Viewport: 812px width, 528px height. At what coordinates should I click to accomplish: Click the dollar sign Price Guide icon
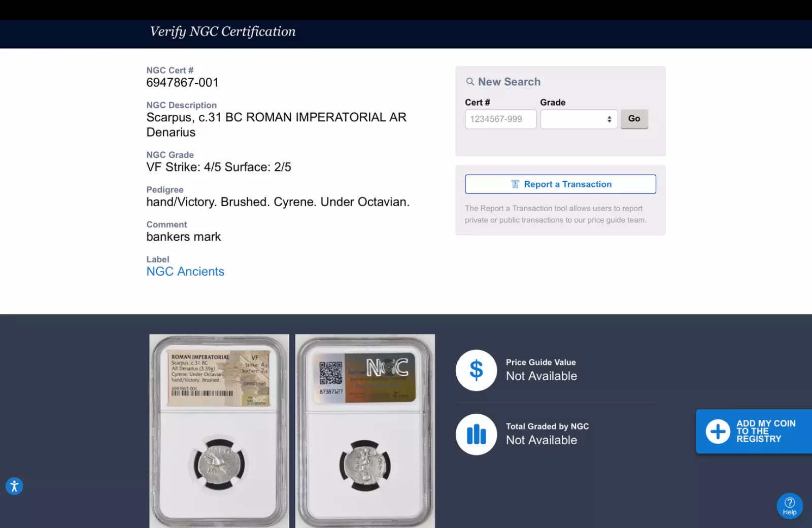[x=476, y=370]
